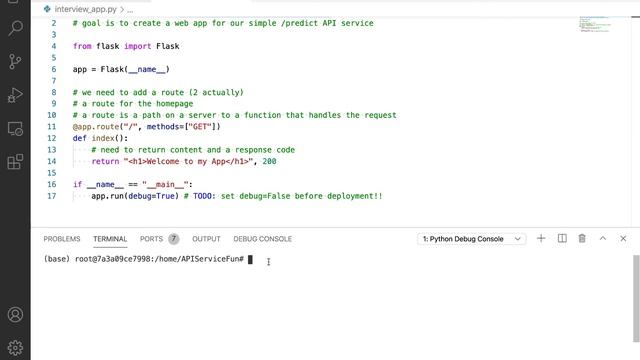The image size is (640, 360).
Task: Open the DEBUG CONSOLE tab
Action: [262, 239]
